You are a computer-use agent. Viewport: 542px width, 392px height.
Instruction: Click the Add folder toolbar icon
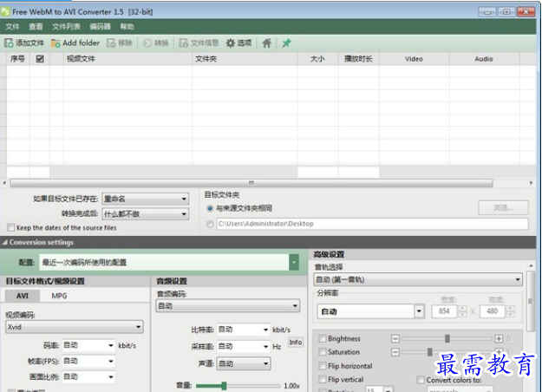(56, 43)
